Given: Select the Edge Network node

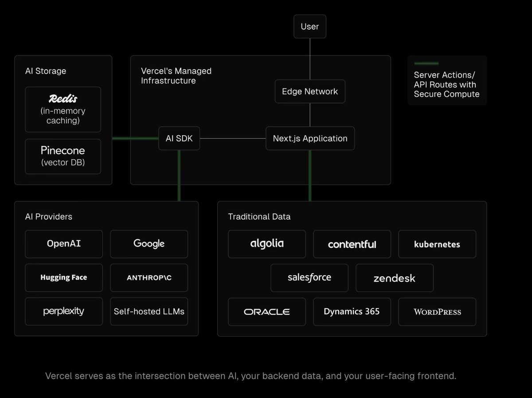Looking at the screenshot, I should click(x=310, y=91).
